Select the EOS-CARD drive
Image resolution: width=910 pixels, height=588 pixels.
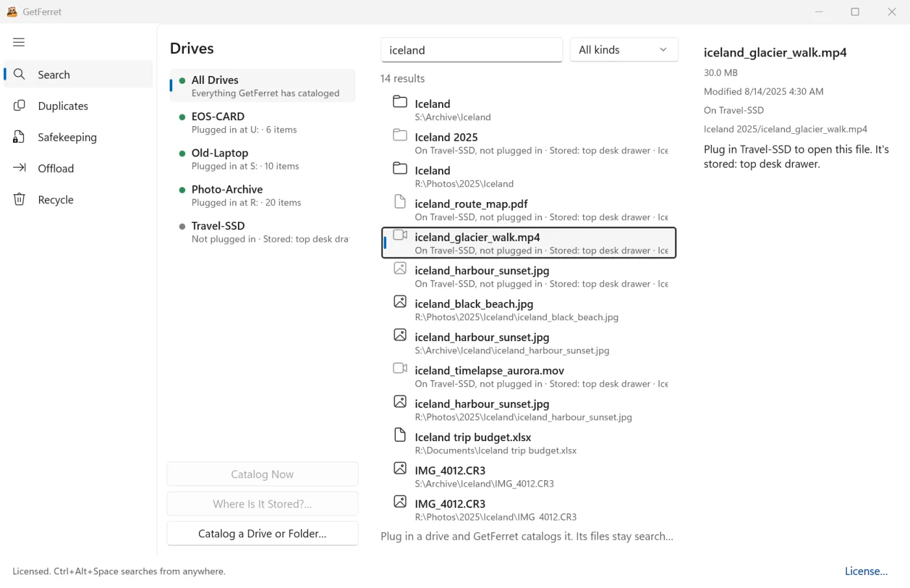[263, 123]
